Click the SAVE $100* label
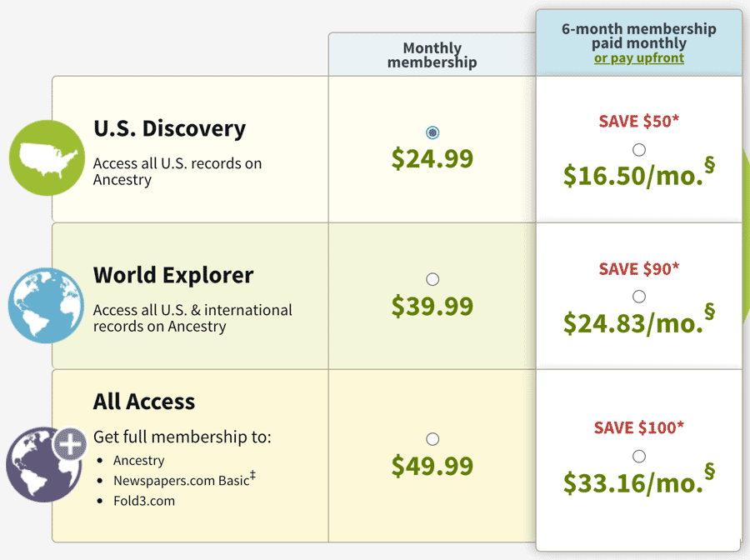 pos(639,427)
